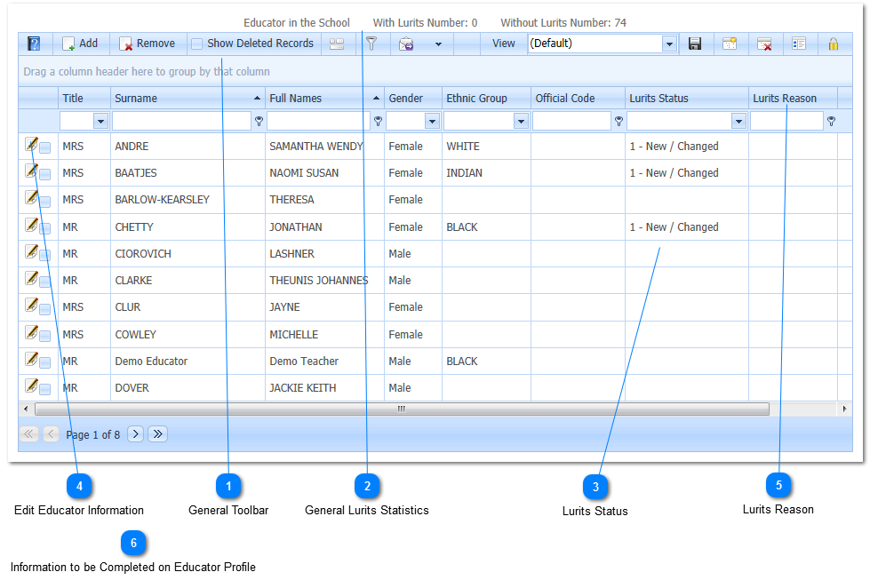Click the help icon in the toolbar
Image resolution: width=870 pixels, height=588 pixels.
34,44
